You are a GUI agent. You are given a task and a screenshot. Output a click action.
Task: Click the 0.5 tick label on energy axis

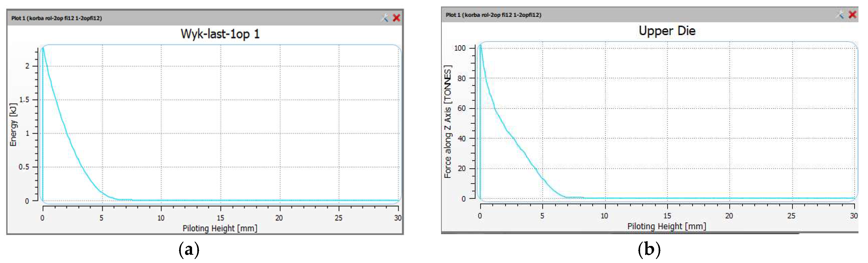click(24, 167)
